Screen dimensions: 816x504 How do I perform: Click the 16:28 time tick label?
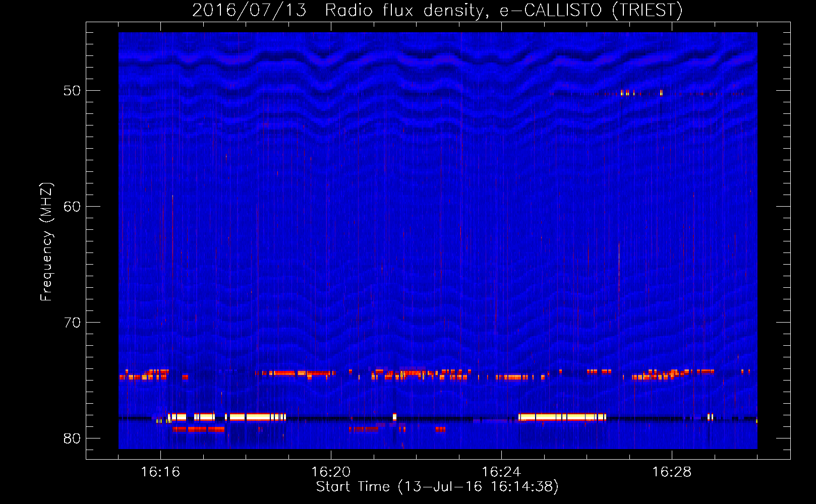click(x=672, y=472)
